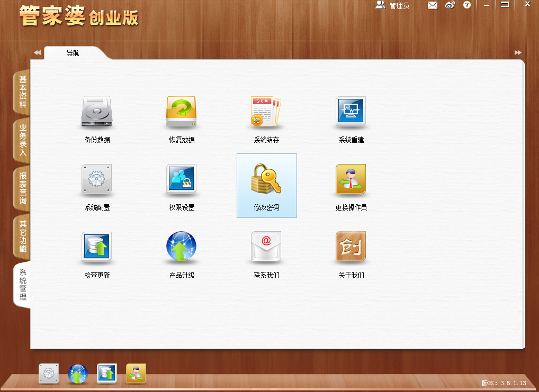Open the help question mark icon
Viewport: 539px width, 392px height.
[x=467, y=5]
